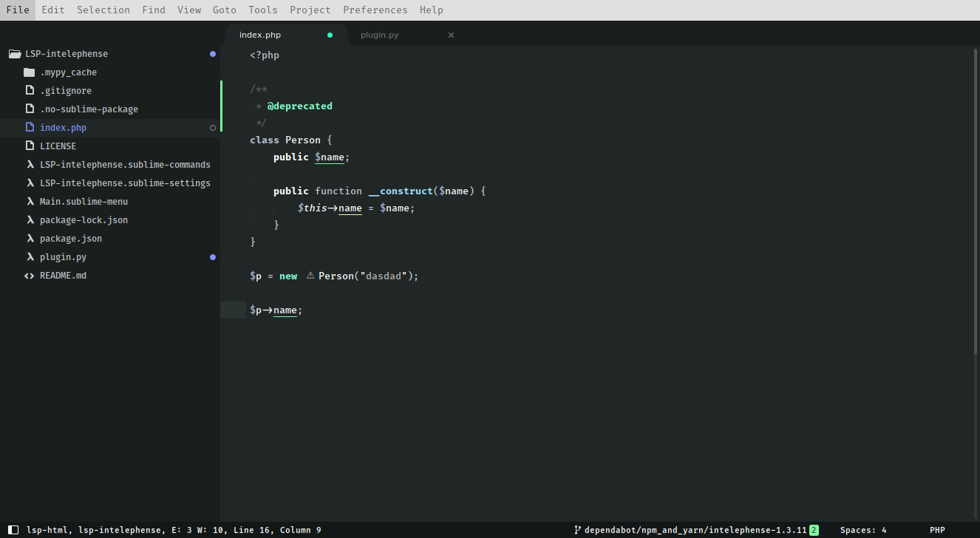Click the unsaved dot on index.php tab
This screenshot has height=538, width=980.
pyautogui.click(x=330, y=35)
